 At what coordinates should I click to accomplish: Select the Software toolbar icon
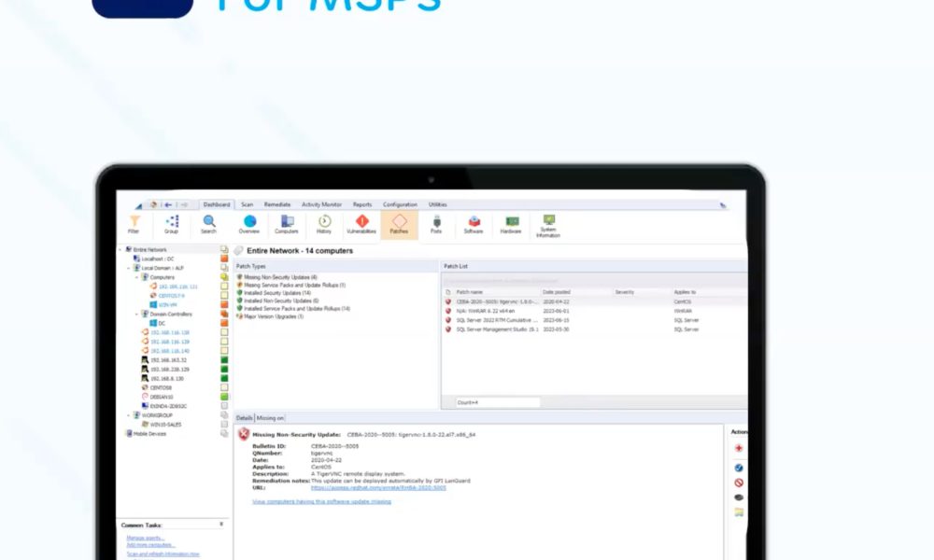tap(474, 223)
